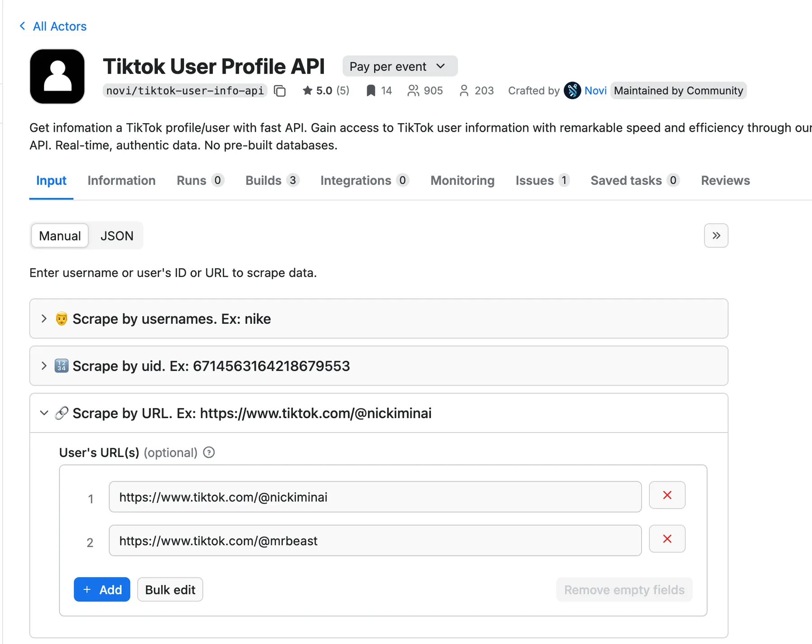
Task: Select the Manual input mode
Action: click(x=60, y=236)
